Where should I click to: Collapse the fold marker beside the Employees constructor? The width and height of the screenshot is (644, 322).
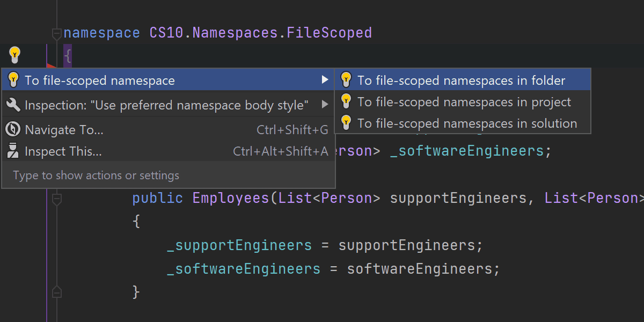[56, 199]
